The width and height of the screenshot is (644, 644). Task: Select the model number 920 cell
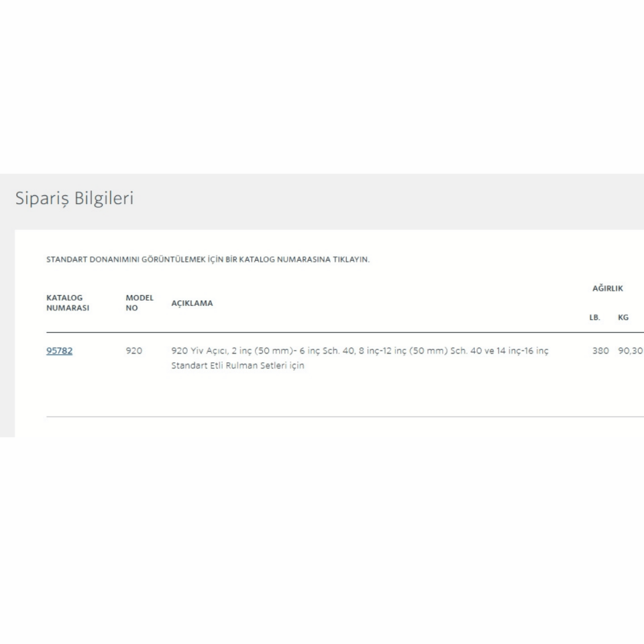click(x=133, y=351)
